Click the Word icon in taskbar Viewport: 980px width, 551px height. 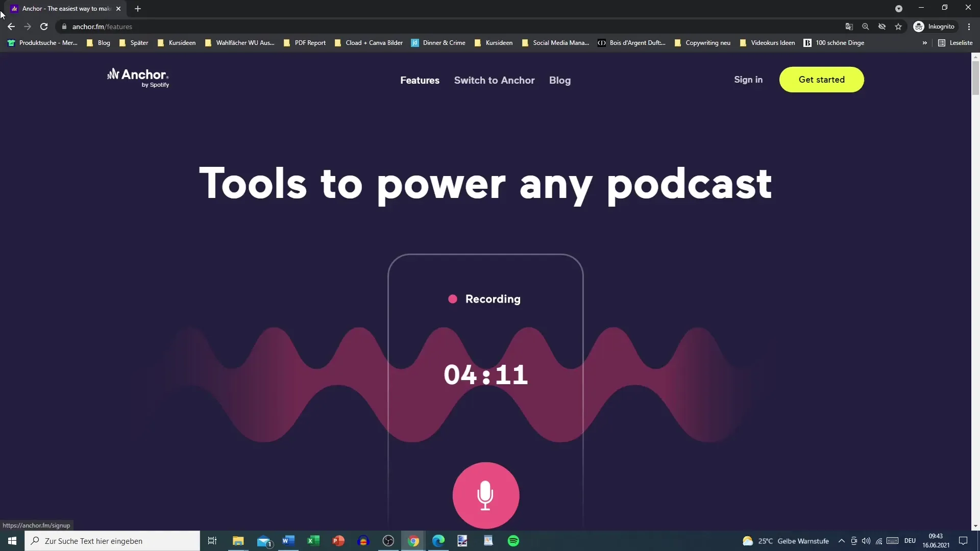click(x=288, y=540)
